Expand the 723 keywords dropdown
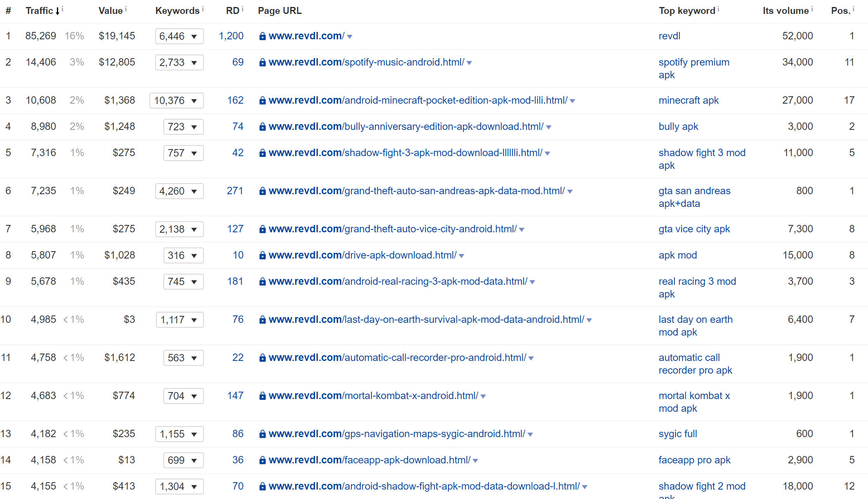This screenshot has width=868, height=499. click(183, 127)
